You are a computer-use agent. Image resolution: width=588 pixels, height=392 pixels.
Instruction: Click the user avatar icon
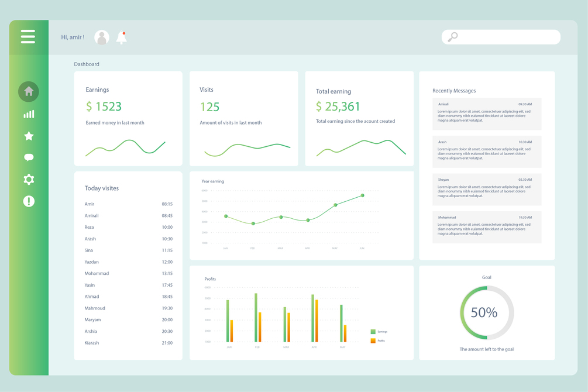[x=102, y=37]
